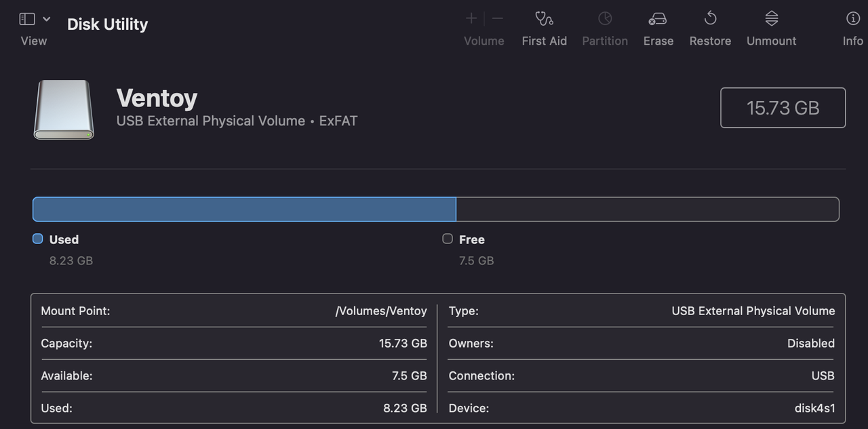Click the used portion of storage bar
Image resolution: width=868 pixels, height=429 pixels.
tap(244, 209)
